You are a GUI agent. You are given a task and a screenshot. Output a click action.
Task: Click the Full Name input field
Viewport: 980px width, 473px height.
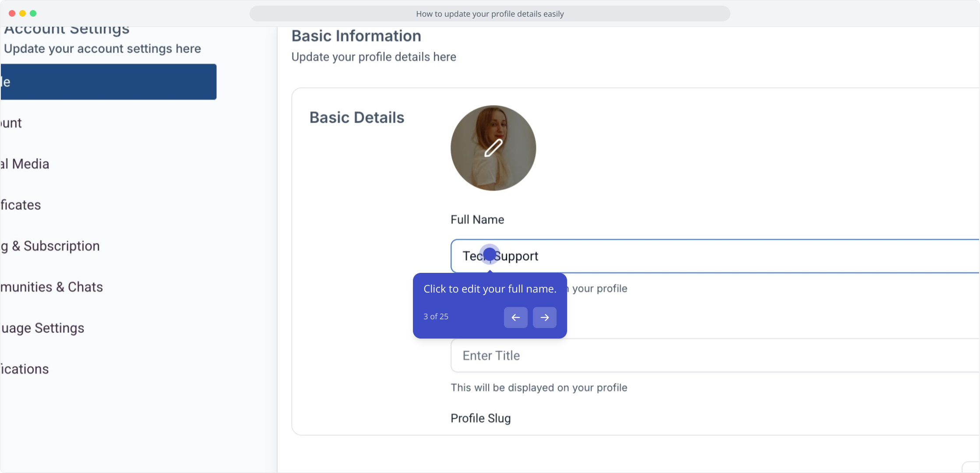coord(715,256)
